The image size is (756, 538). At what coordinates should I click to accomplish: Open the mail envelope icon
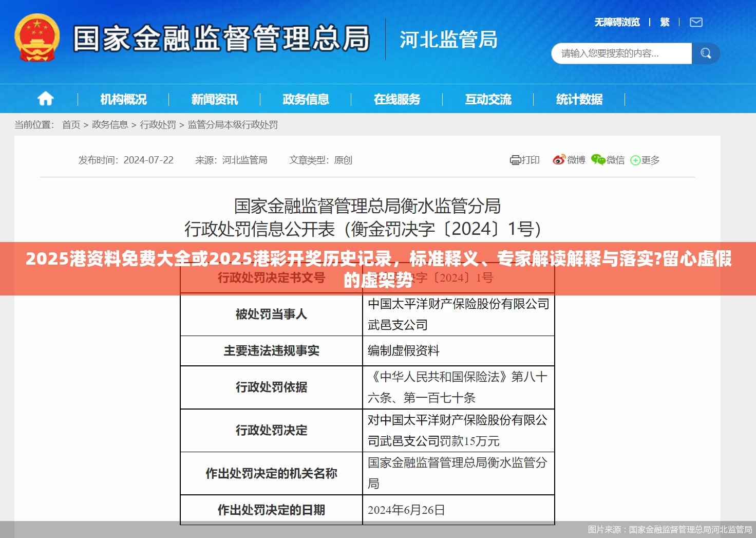tap(696, 22)
